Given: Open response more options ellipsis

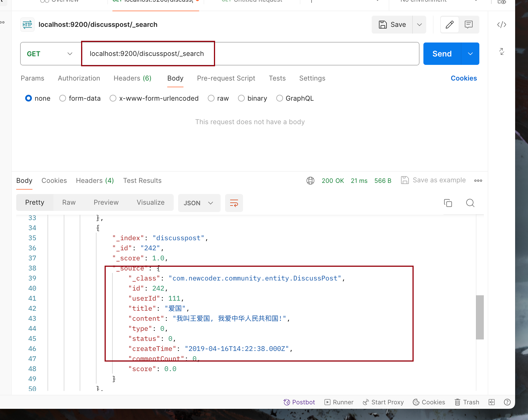Looking at the screenshot, I should (x=478, y=181).
